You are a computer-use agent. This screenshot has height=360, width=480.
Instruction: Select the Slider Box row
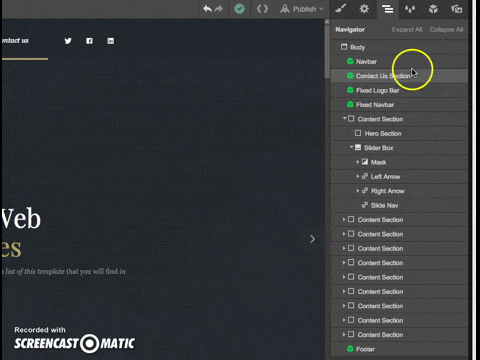(x=399, y=148)
